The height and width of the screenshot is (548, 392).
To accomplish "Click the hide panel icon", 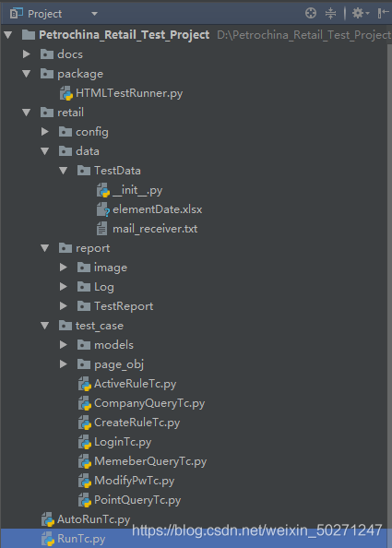I will click(x=384, y=13).
